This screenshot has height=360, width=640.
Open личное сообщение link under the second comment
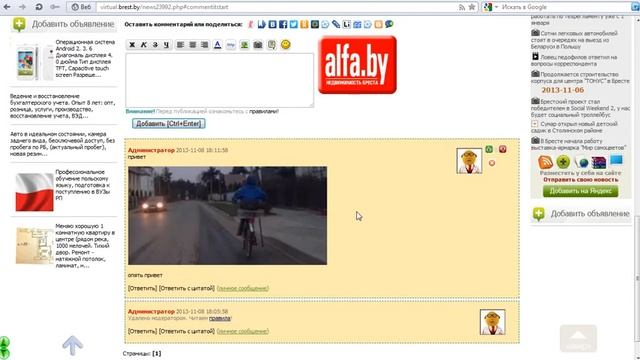point(242,331)
